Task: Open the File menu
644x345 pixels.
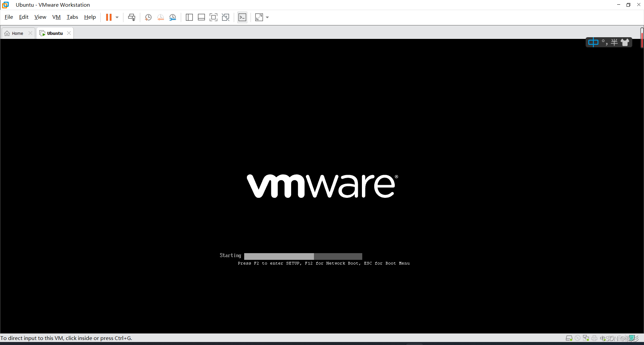Action: click(9, 17)
